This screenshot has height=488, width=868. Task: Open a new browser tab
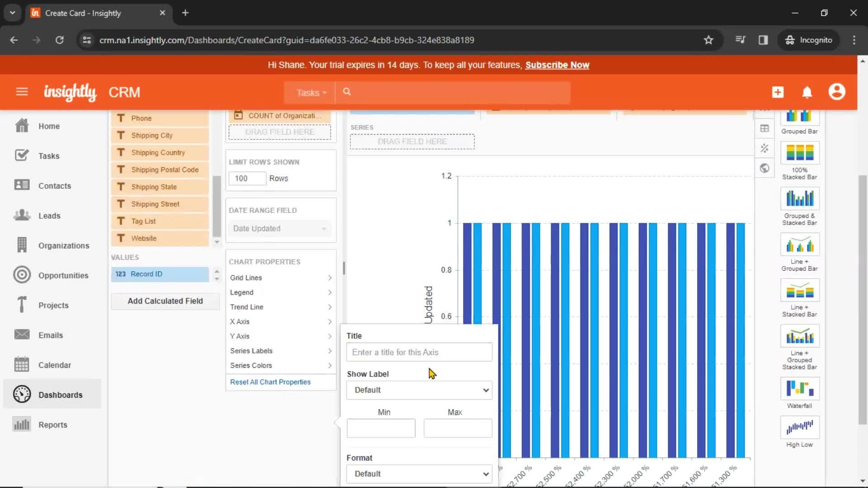click(185, 13)
